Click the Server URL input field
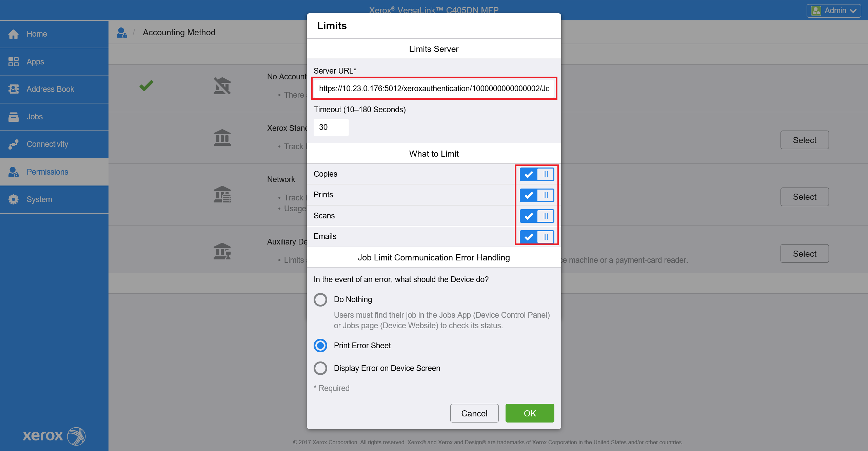 pos(434,89)
